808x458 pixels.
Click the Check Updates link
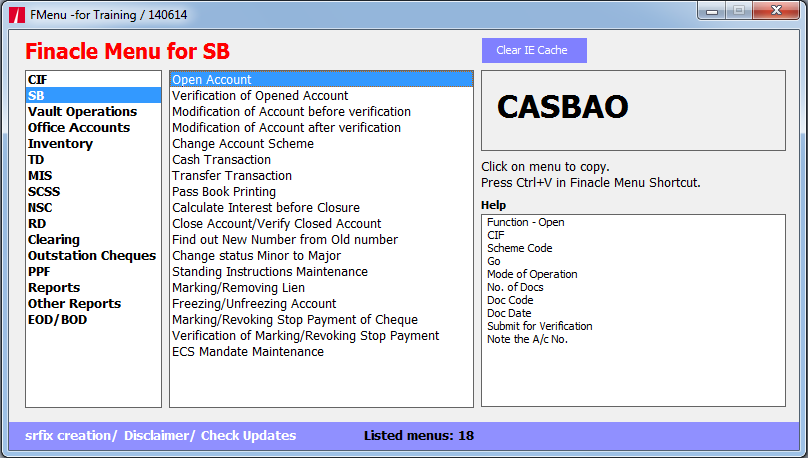[x=248, y=436]
